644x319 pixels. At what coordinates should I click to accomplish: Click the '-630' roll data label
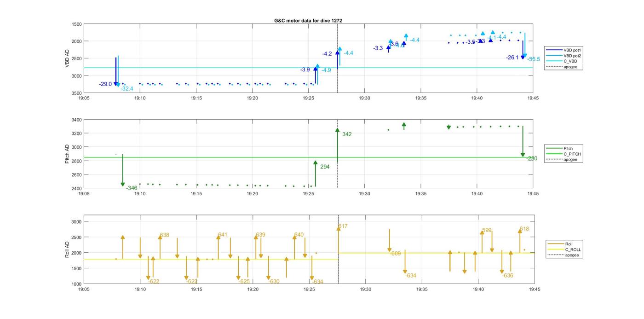point(274,282)
